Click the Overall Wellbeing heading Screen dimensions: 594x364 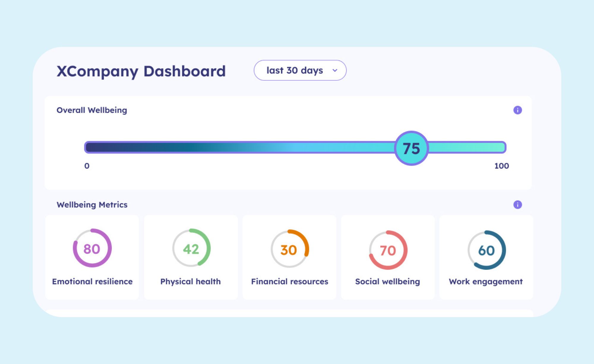[x=92, y=110]
